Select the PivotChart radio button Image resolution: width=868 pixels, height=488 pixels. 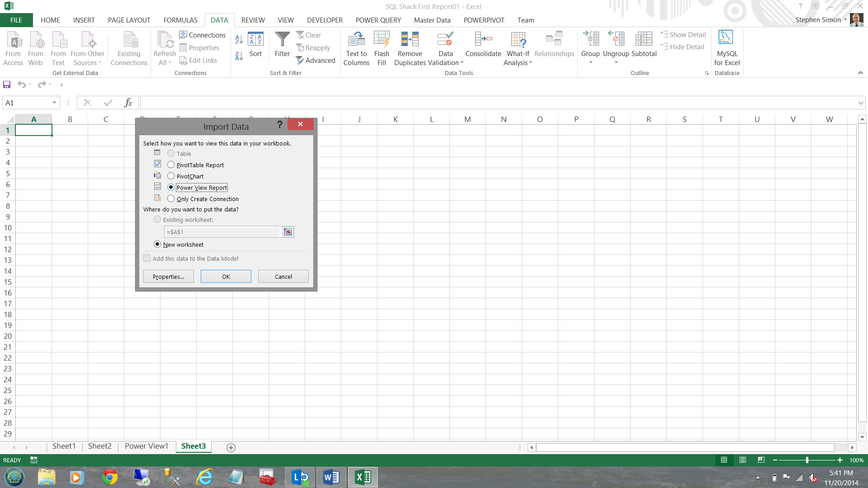[171, 176]
